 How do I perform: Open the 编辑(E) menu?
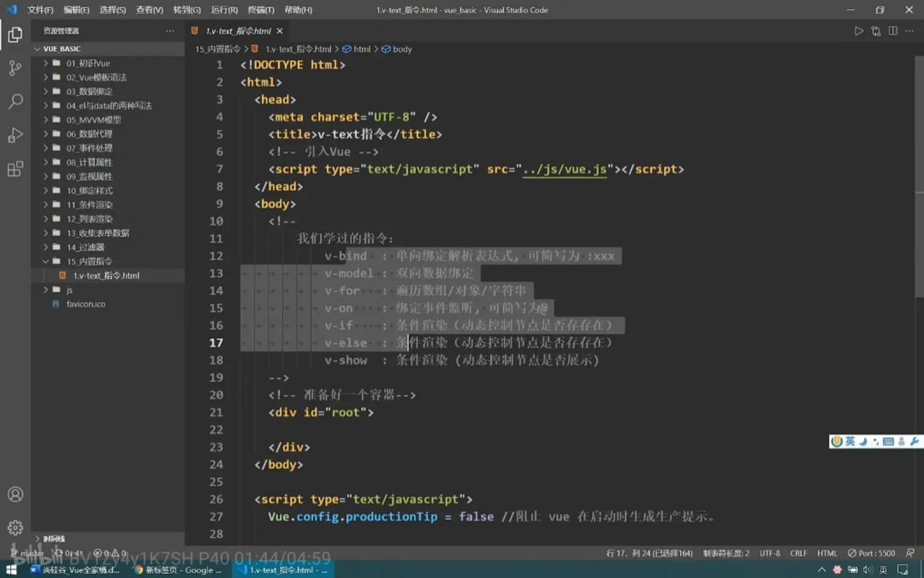click(x=77, y=10)
